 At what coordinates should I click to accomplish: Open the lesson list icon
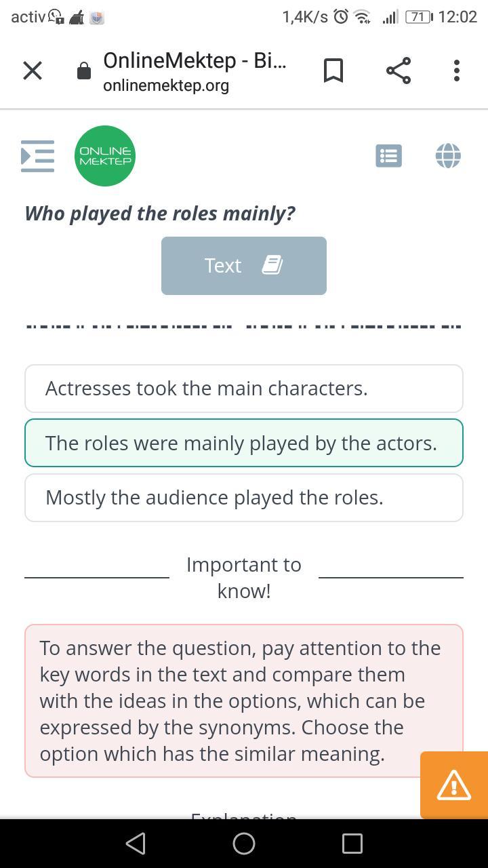[x=388, y=156]
